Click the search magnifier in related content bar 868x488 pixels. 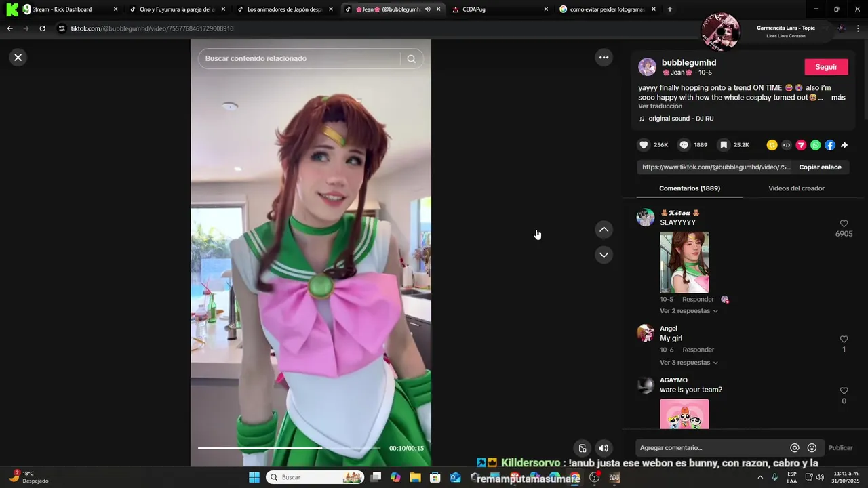coord(411,58)
